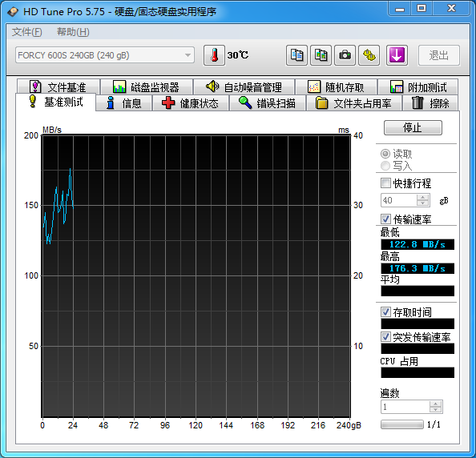
Task: Increase the 遍数 stepper value
Action: pyautogui.click(x=436, y=404)
